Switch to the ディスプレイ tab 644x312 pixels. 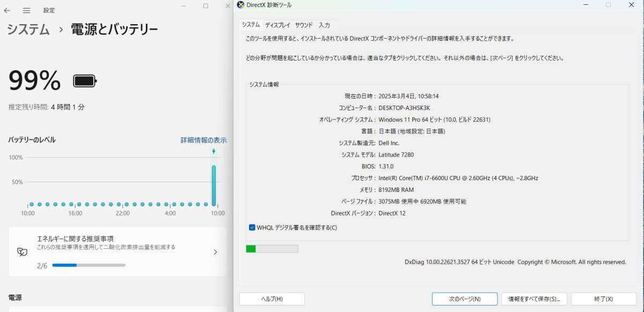click(x=277, y=25)
